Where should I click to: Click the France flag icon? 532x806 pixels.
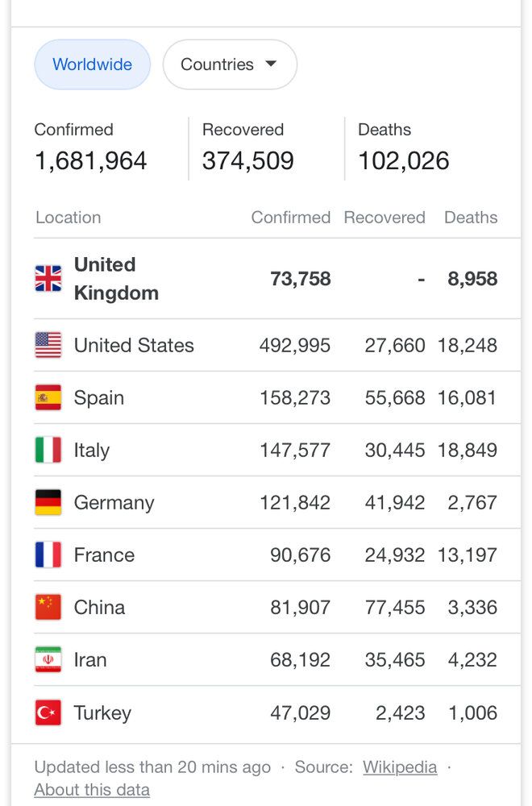[48, 555]
